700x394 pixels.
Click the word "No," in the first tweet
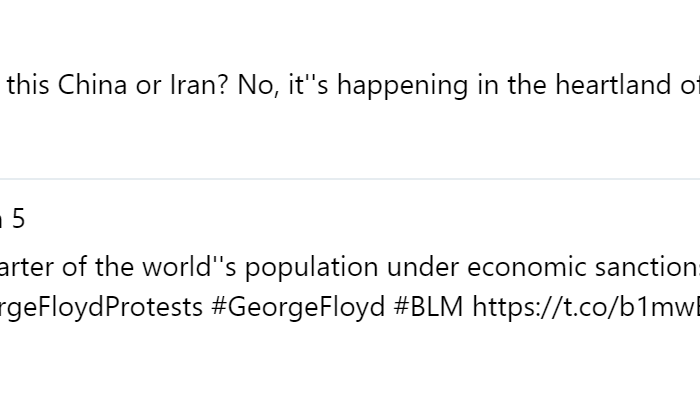[258, 84]
